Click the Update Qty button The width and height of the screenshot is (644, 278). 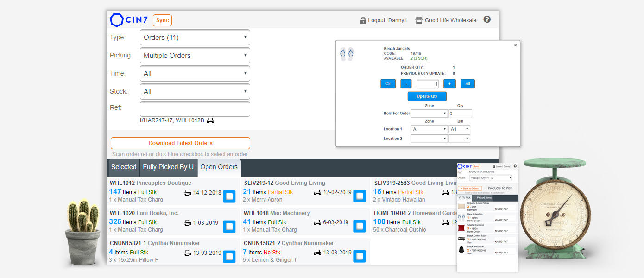pyautogui.click(x=427, y=96)
